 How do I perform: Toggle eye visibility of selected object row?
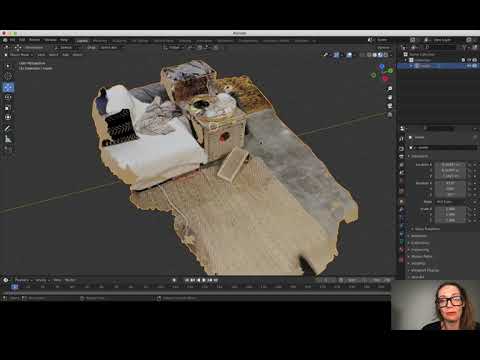tap(469, 66)
